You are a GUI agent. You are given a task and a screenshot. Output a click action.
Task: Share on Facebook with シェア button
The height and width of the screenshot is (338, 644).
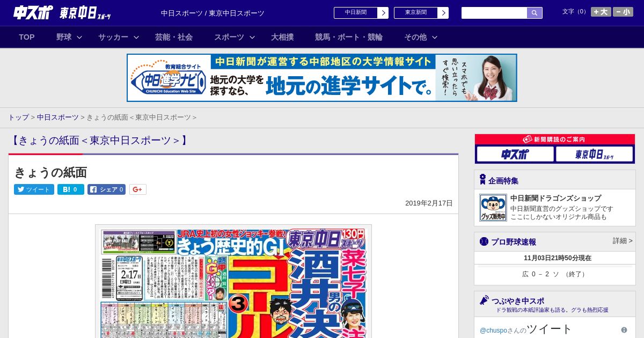pos(107,189)
